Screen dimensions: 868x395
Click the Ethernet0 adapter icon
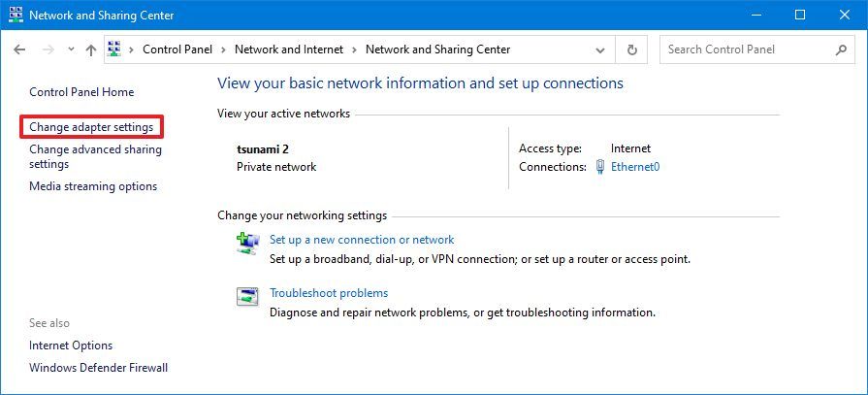[600, 167]
